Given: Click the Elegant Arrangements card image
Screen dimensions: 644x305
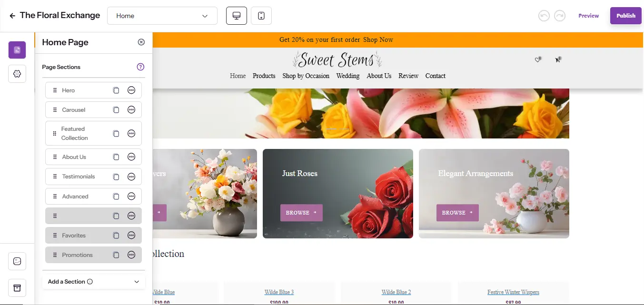Looking at the screenshot, I should [x=494, y=194].
